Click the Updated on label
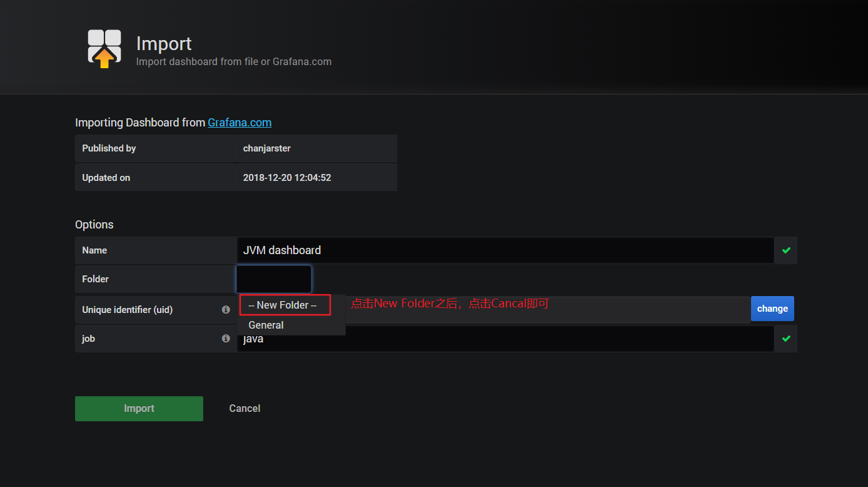Screen dimensions: 868x487 click(106, 178)
